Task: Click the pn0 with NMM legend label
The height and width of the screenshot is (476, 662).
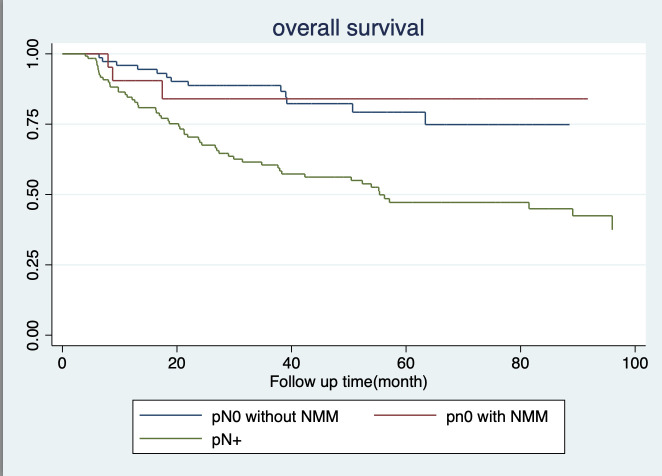Action: [x=497, y=417]
